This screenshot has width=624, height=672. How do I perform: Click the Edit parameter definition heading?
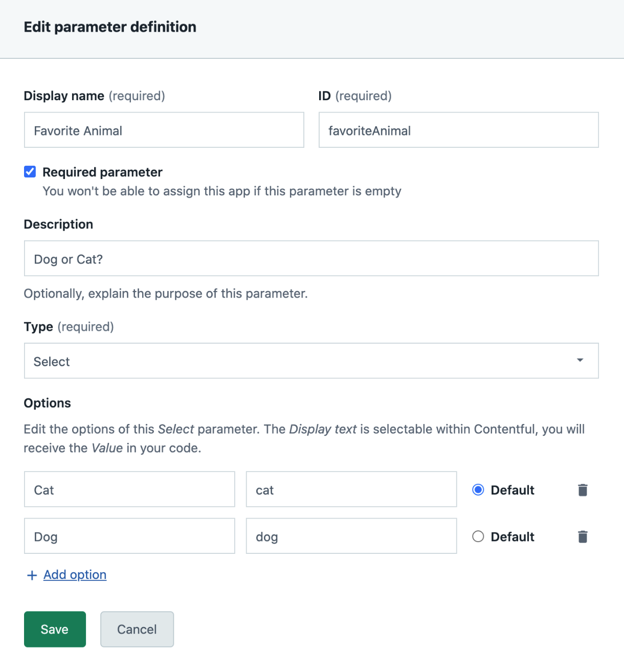pos(110,27)
